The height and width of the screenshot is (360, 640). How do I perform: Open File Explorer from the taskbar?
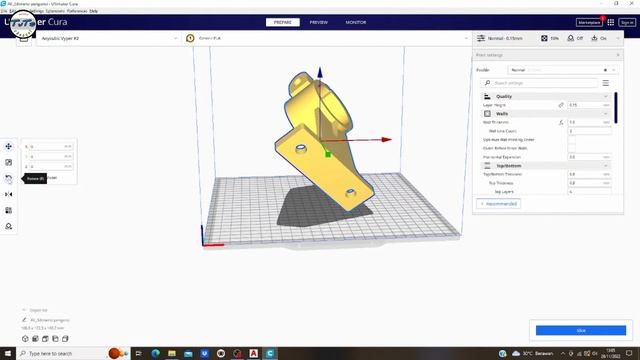(x=172, y=353)
